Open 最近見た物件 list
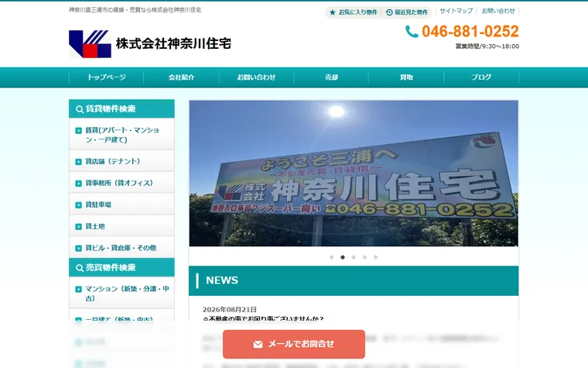Screen dimensions: 588x368 point(407,12)
